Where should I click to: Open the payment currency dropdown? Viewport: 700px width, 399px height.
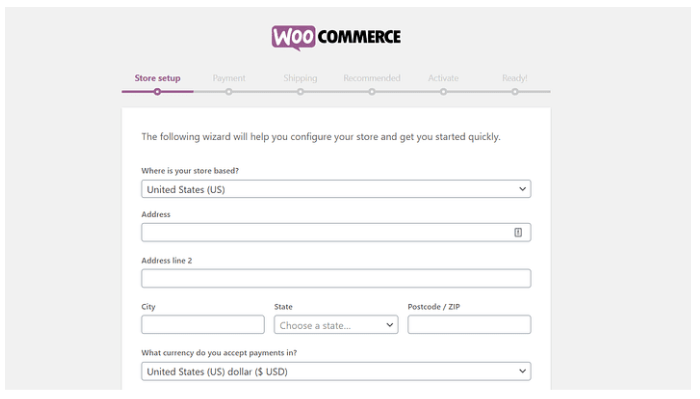point(336,371)
